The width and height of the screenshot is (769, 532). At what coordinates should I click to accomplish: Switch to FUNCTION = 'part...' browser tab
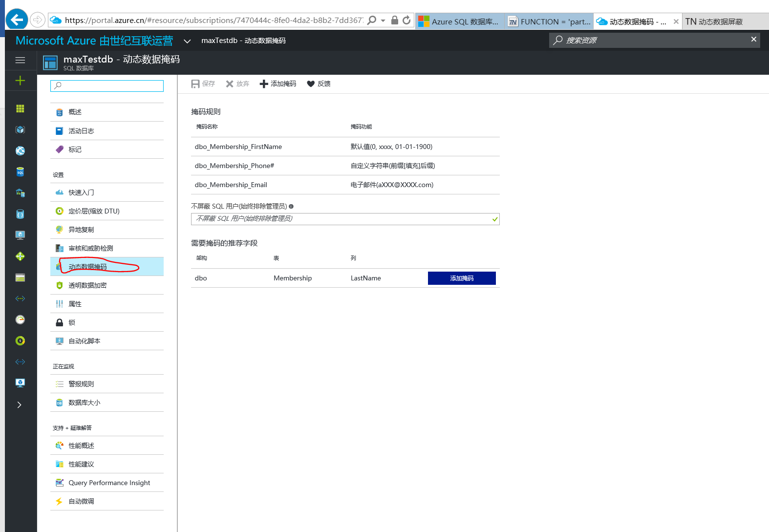coord(549,21)
